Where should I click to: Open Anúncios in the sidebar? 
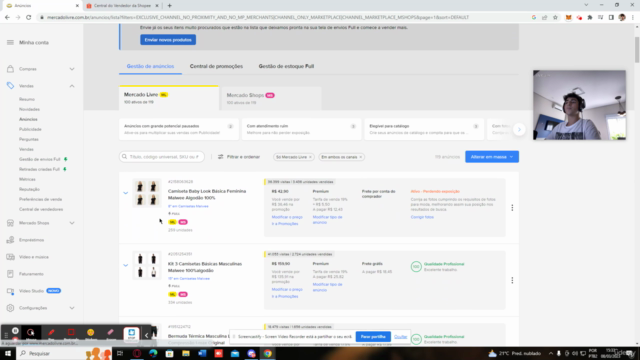pos(28,119)
